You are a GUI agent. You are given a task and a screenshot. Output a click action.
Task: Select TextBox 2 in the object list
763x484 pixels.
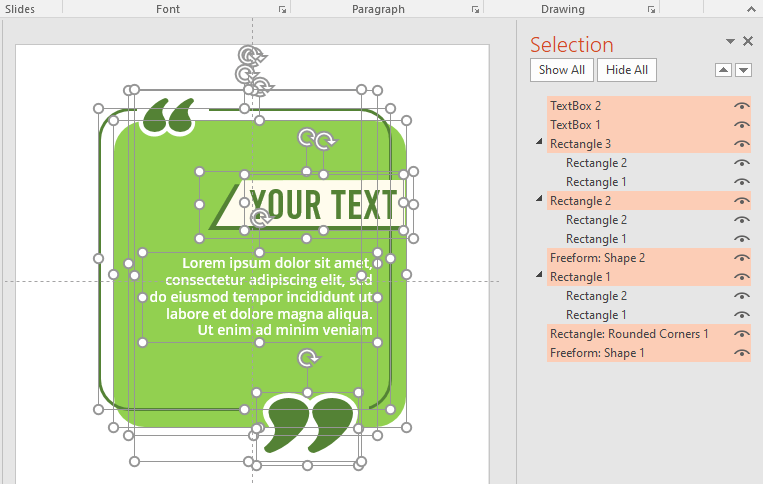click(x=575, y=105)
